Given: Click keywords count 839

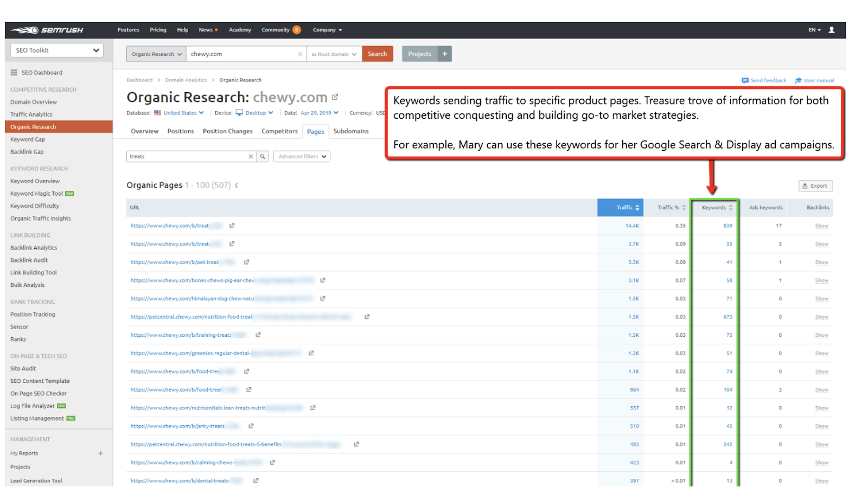Looking at the screenshot, I should [727, 226].
